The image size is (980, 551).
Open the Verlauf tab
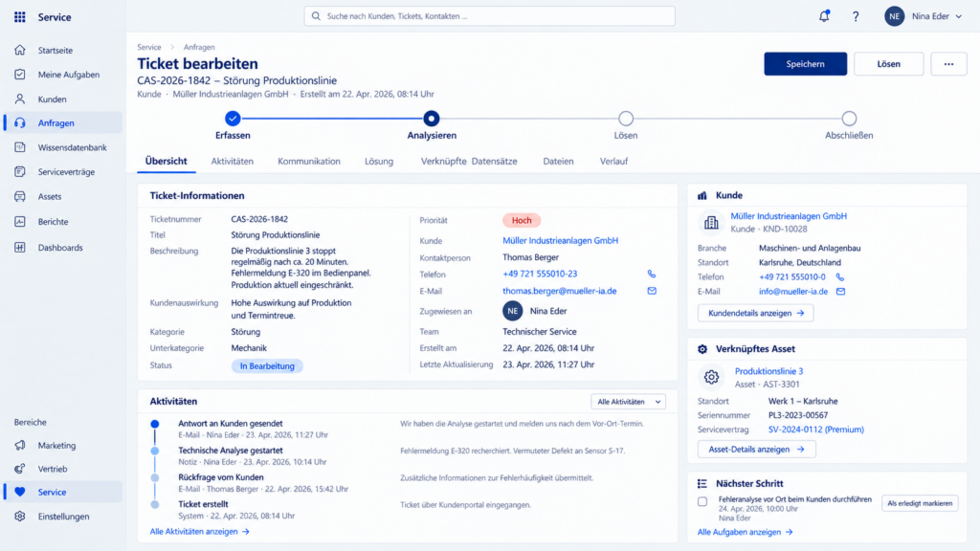click(613, 161)
